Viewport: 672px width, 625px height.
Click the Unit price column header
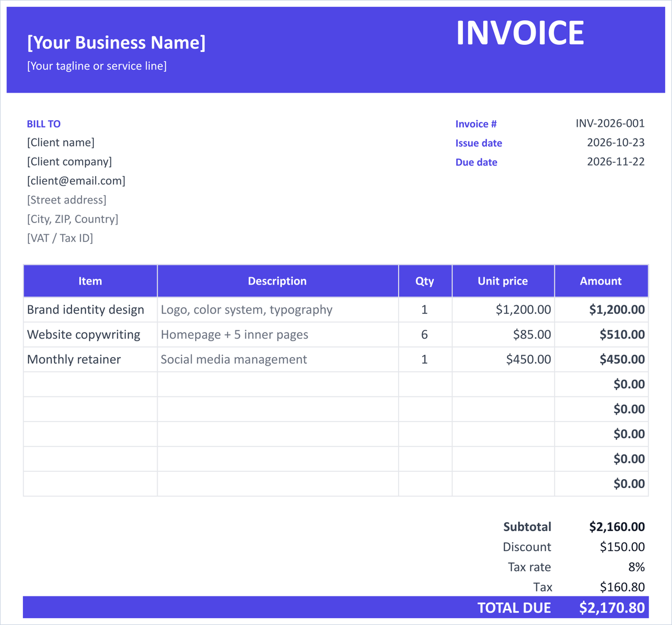click(503, 281)
